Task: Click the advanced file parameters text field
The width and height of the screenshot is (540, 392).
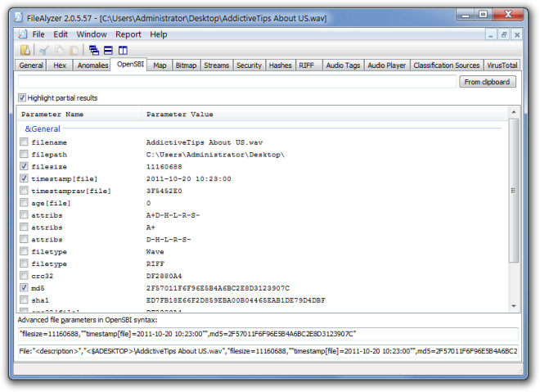Action: pos(268,333)
